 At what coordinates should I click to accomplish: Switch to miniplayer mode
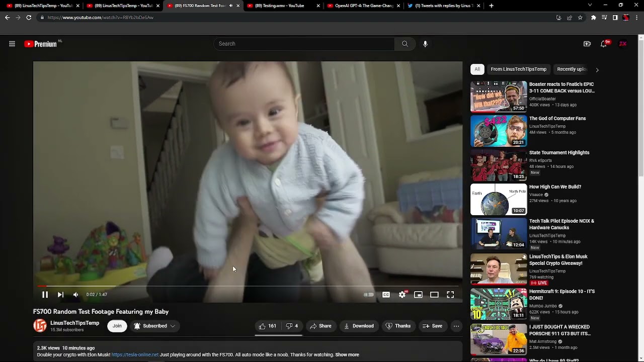[418, 295]
